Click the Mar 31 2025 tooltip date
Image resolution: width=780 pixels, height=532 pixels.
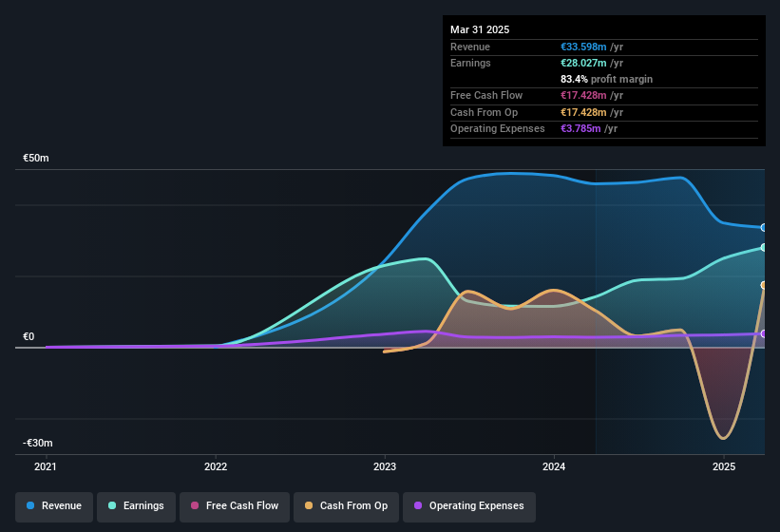point(480,29)
